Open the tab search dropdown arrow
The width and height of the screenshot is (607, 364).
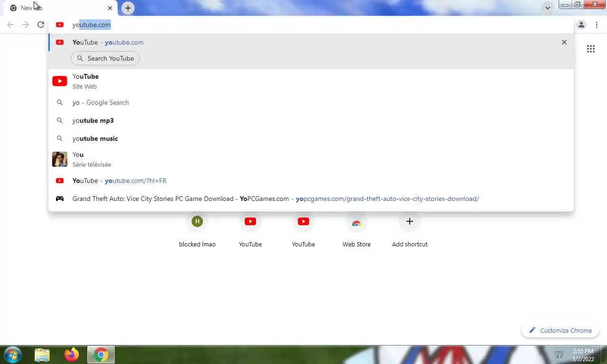[x=548, y=8]
